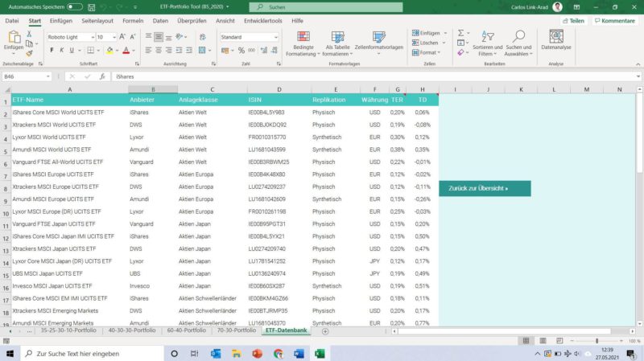This screenshot has width=644, height=361.
Task: Toggle bold formatting (F)
Action: tap(52, 50)
